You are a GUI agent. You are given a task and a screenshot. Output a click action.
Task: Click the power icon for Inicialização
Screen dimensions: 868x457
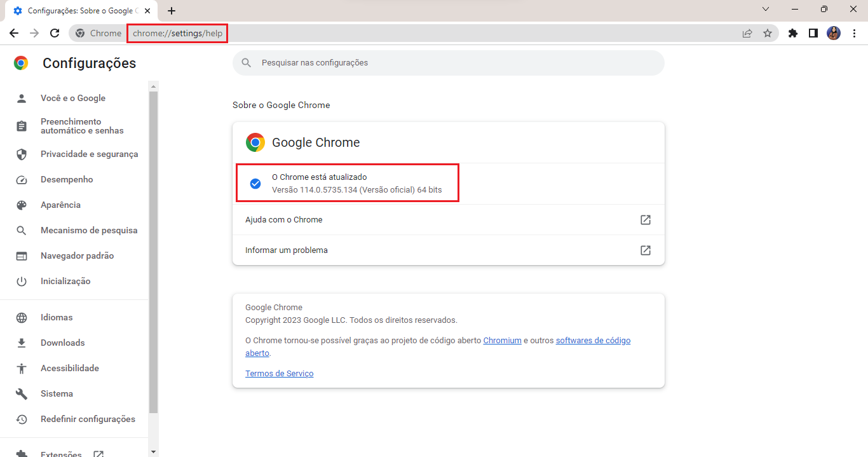pos(22,282)
